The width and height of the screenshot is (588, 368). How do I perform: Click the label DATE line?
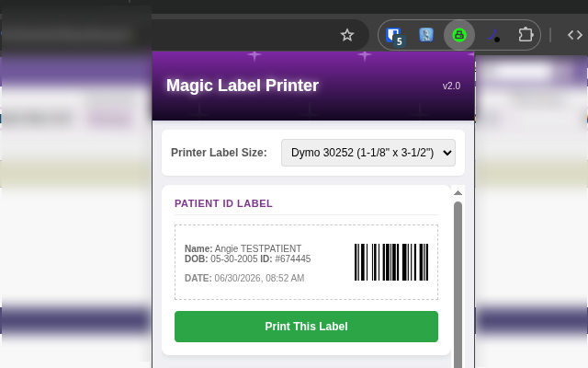[244, 278]
